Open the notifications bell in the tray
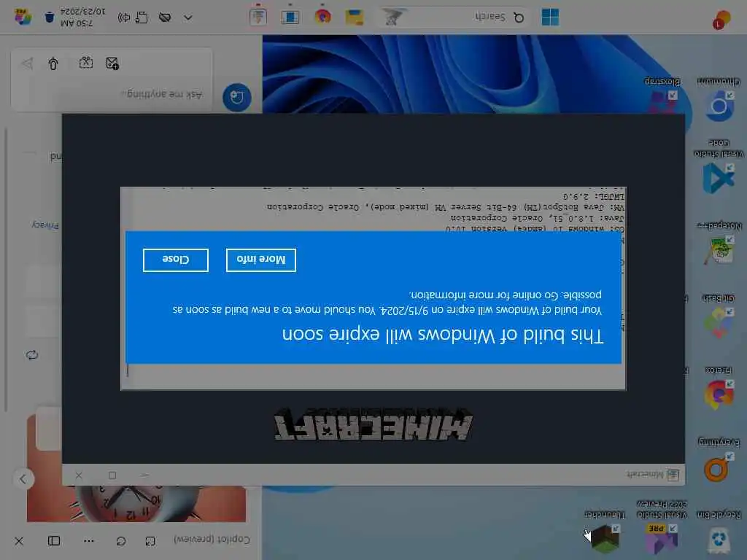The height and width of the screenshot is (560, 747). point(50,17)
